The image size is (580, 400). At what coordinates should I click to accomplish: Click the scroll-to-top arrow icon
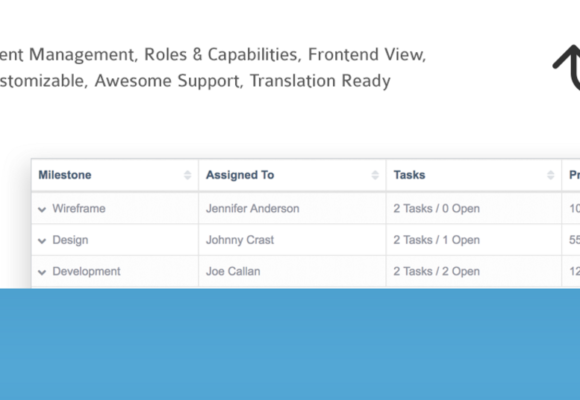[567, 68]
